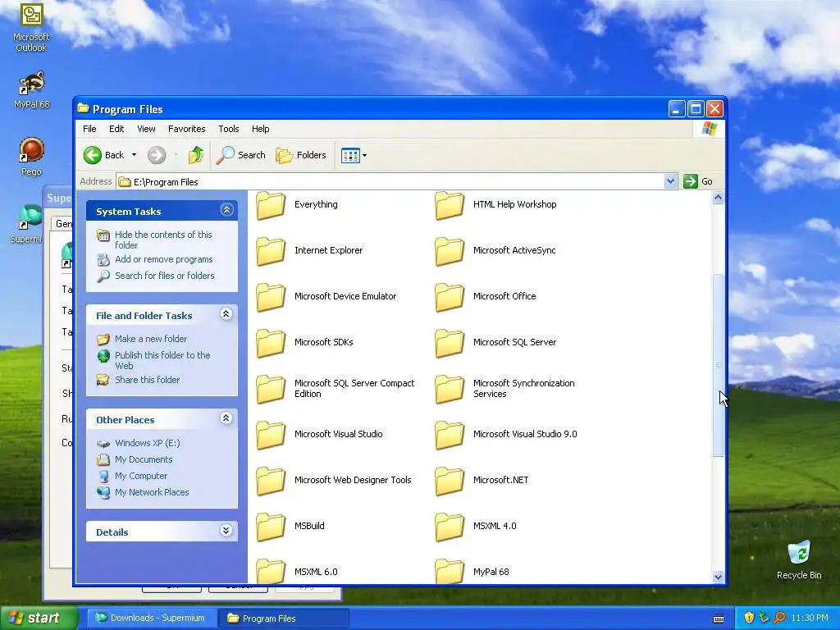Open MyPal 68 desktop shortcut
The image size is (840, 630).
(x=32, y=90)
